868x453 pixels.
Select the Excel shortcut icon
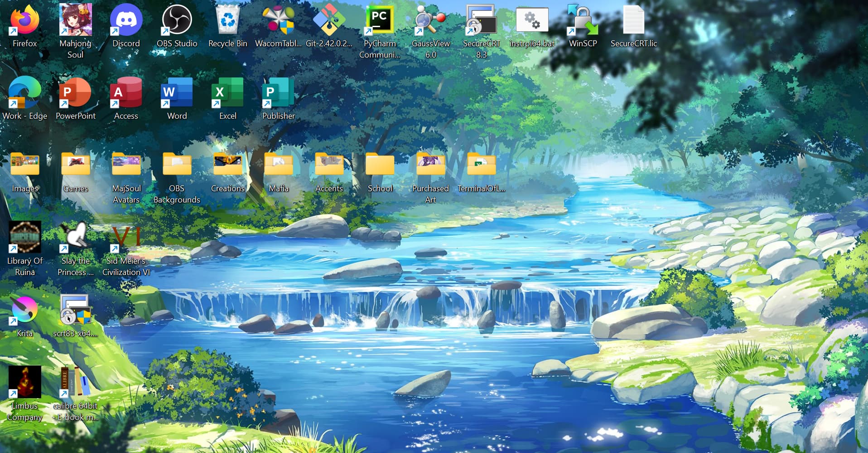[227, 93]
